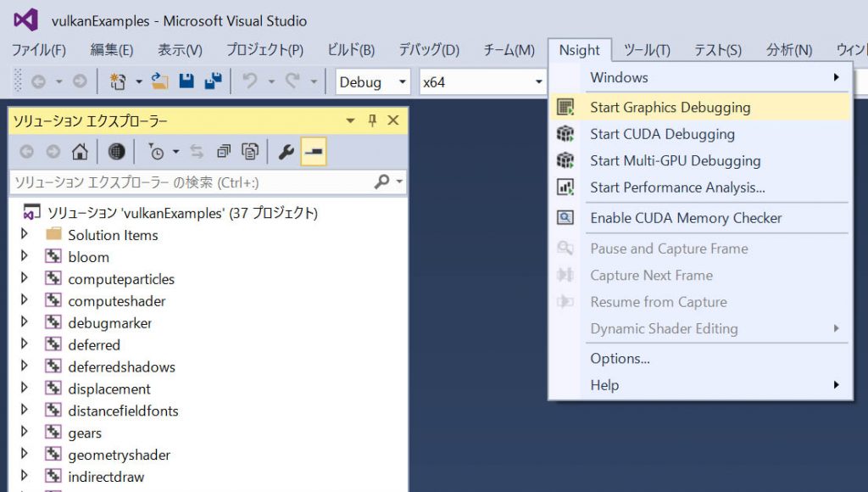Click the Navigate Backward toolbar icon
The width and height of the screenshot is (868, 492).
point(38,82)
